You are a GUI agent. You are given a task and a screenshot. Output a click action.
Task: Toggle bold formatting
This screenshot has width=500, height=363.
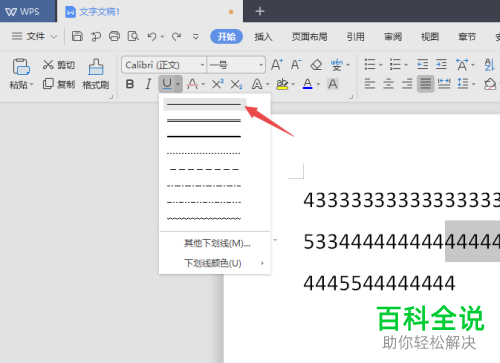point(130,84)
